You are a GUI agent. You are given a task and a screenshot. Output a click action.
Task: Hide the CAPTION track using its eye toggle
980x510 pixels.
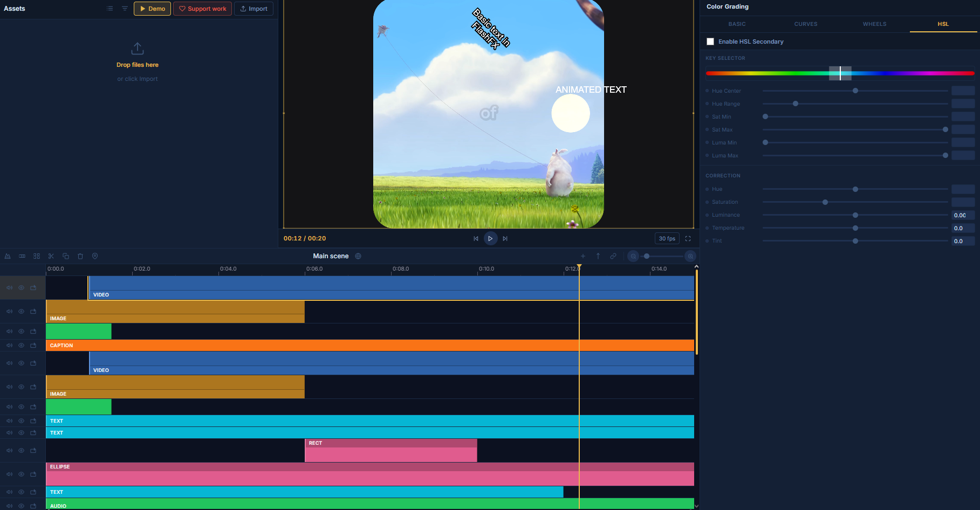coord(21,345)
